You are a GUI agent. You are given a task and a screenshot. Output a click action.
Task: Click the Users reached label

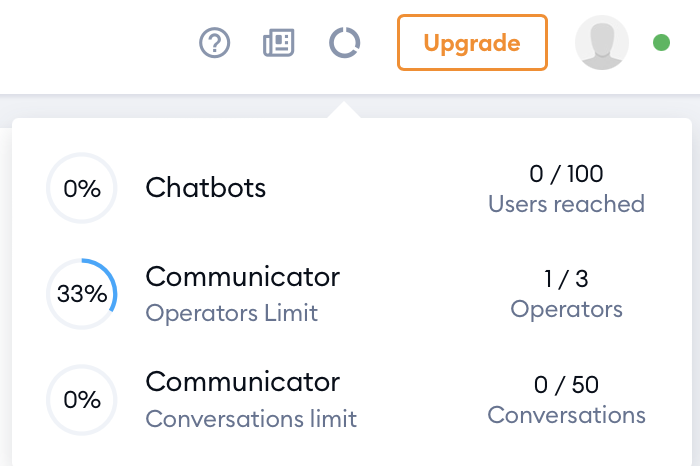(x=566, y=204)
